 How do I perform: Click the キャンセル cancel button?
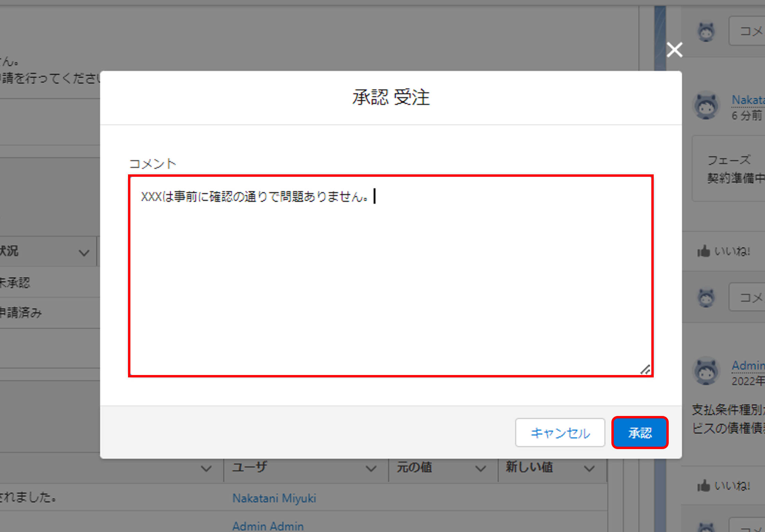click(x=560, y=433)
